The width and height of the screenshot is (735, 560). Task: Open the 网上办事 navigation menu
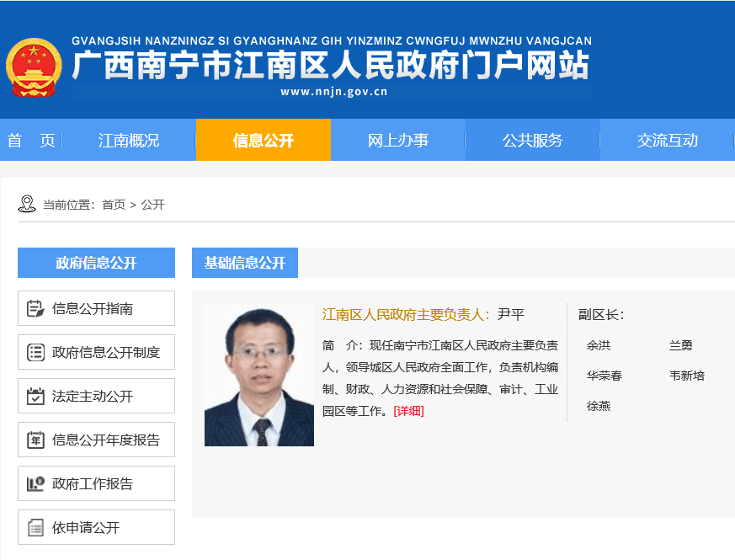click(x=397, y=141)
